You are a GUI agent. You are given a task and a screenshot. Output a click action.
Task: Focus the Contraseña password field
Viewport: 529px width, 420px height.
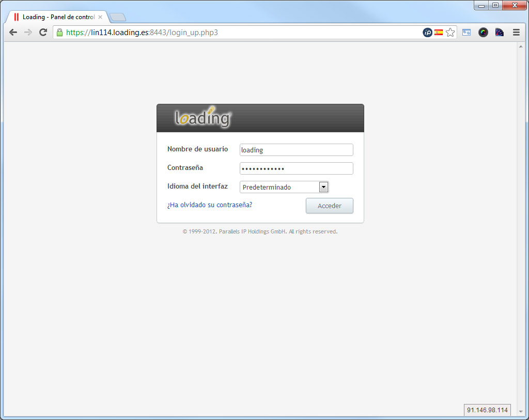tap(296, 168)
